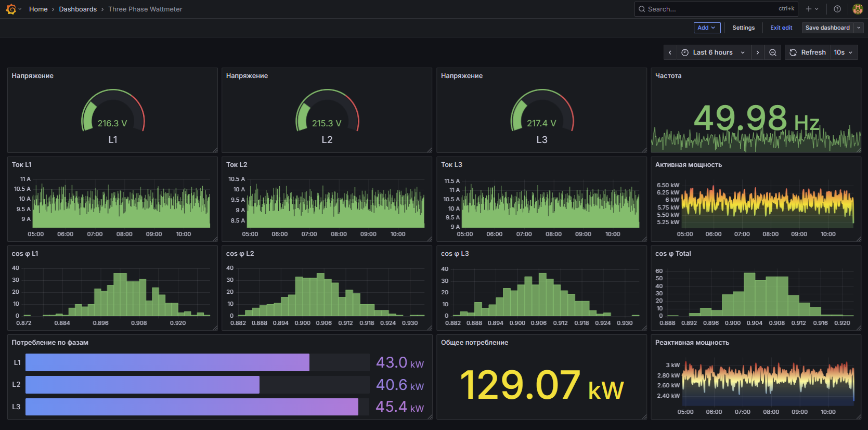
Task: Expand the Save dashboard options arrow
Action: (859, 28)
